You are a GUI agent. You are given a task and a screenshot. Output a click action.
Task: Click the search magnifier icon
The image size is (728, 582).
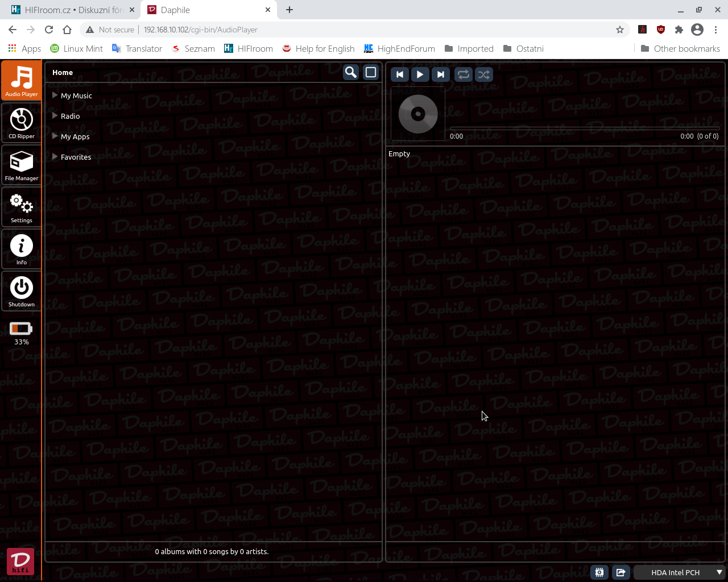pyautogui.click(x=351, y=73)
